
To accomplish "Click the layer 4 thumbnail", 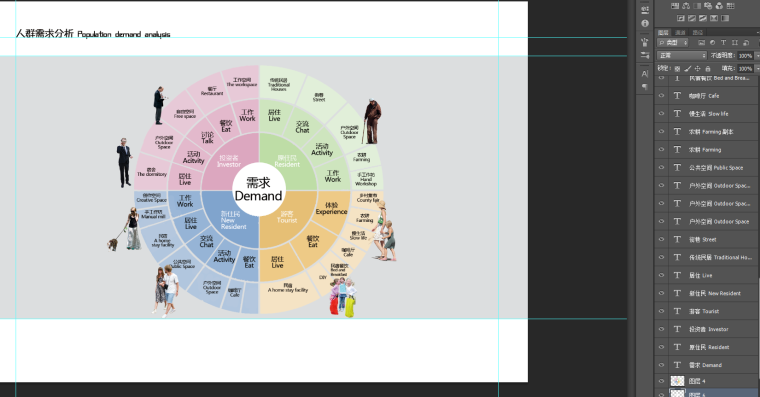I will click(677, 381).
